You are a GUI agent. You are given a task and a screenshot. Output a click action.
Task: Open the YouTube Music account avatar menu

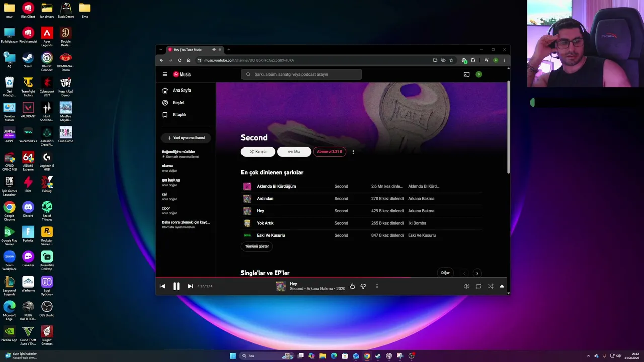pos(479,74)
